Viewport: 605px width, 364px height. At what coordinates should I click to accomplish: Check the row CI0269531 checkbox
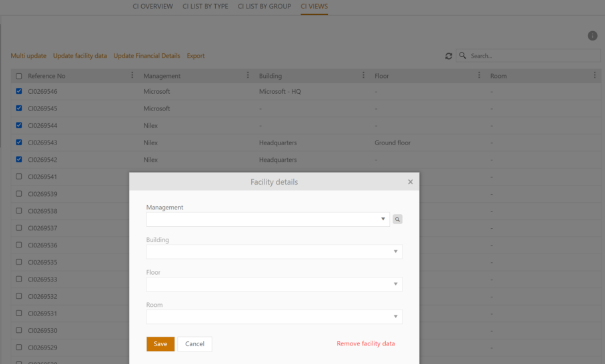click(x=19, y=313)
